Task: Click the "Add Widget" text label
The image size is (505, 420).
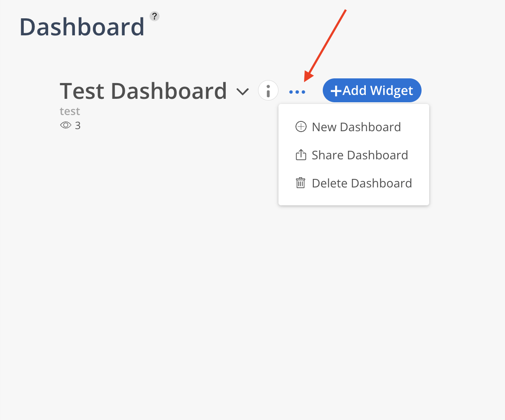Action: click(x=378, y=91)
